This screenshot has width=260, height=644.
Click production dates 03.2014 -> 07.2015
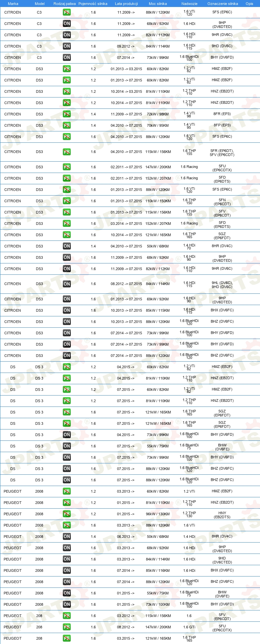126,224
